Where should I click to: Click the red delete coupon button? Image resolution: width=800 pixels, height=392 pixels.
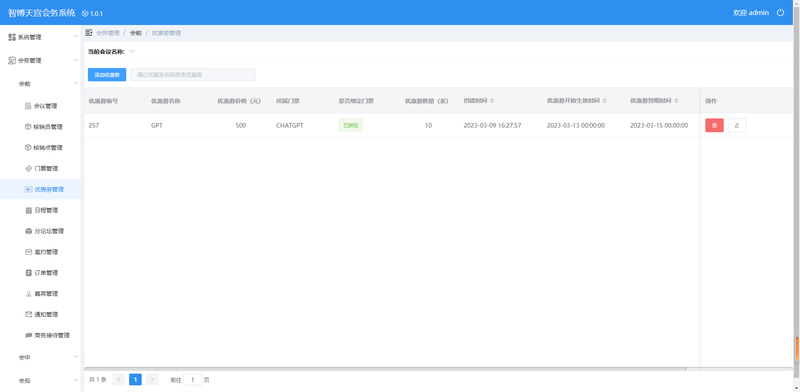pos(714,125)
